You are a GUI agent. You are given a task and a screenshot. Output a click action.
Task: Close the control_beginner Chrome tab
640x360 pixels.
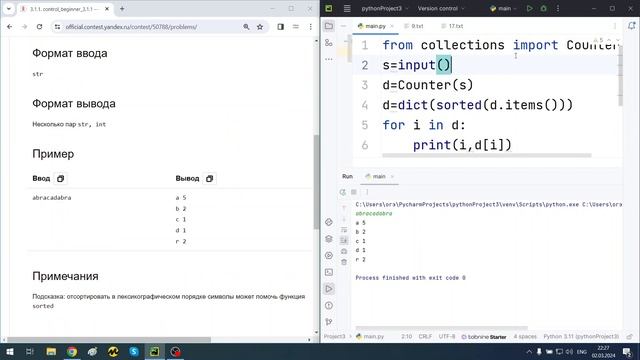pyautogui.click(x=107, y=9)
